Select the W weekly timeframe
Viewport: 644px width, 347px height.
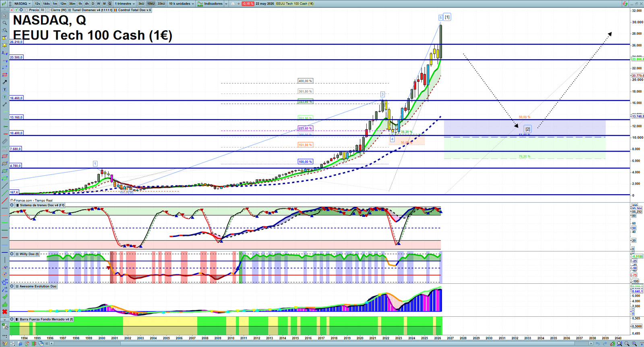pyautogui.click(x=99, y=4)
